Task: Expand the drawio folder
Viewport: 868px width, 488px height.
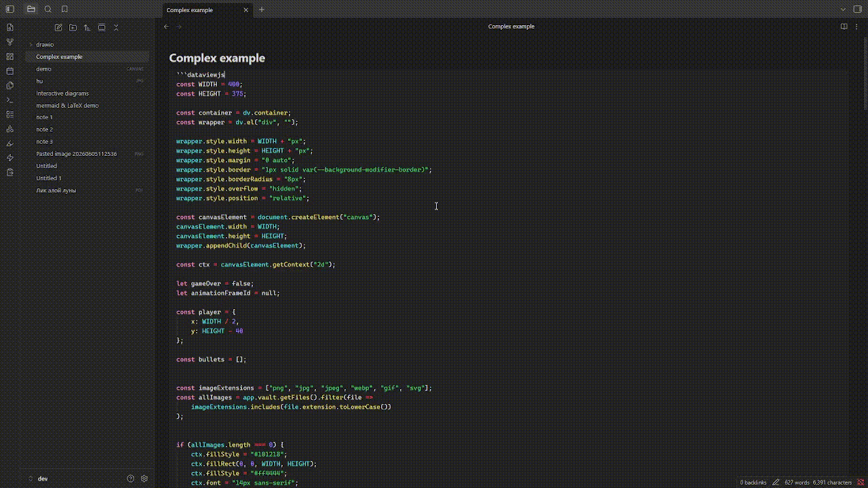Action: click(x=87, y=45)
